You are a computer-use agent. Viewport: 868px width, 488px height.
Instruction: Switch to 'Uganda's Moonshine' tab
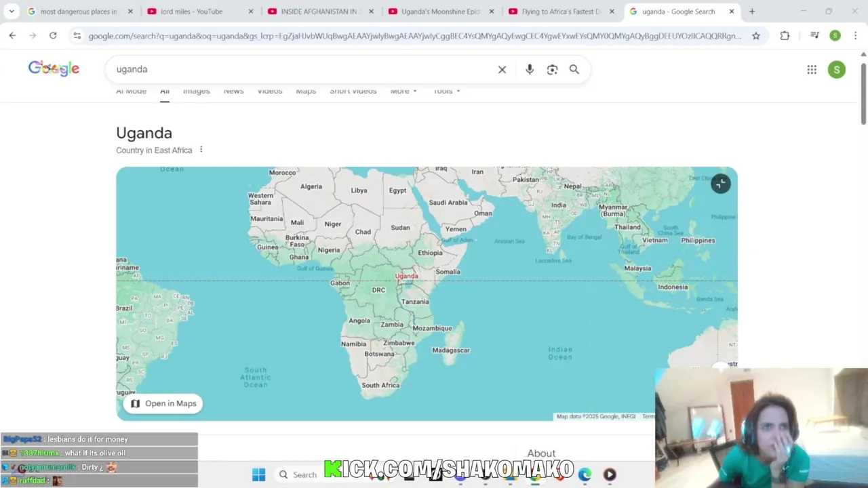coord(441,12)
